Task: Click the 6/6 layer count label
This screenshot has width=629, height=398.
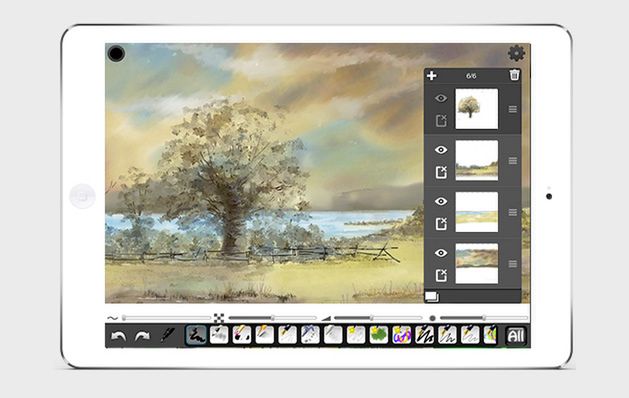Action: (x=471, y=76)
